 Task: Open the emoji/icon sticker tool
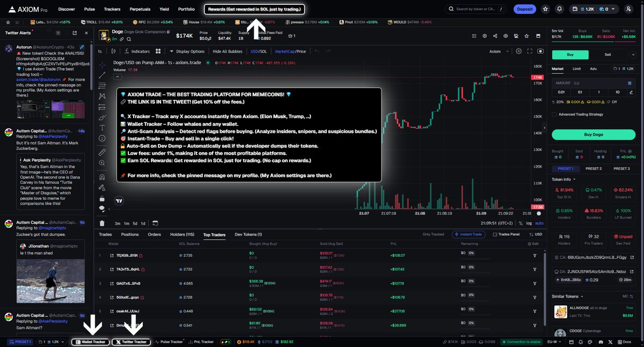coord(102,139)
